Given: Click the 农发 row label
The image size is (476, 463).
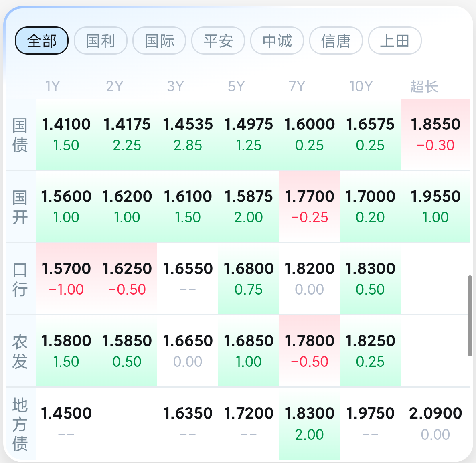Looking at the screenshot, I should point(20,352).
